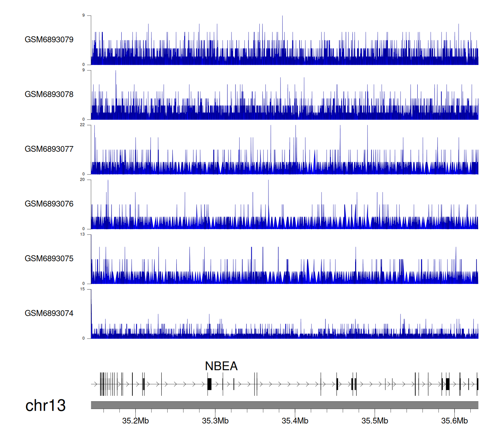504x444 pixels.
Task: Click the 35.2Mb axis tick label
Action: [135, 421]
